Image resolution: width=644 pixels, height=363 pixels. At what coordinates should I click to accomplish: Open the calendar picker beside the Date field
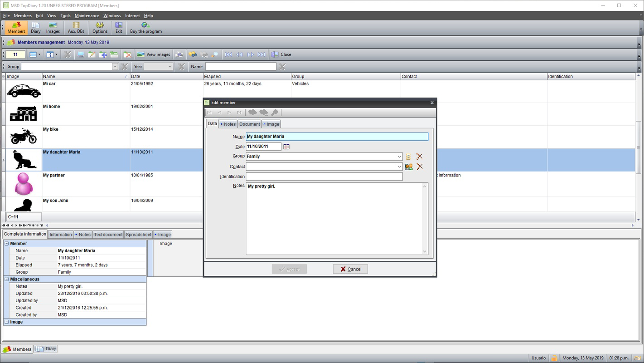pyautogui.click(x=286, y=147)
